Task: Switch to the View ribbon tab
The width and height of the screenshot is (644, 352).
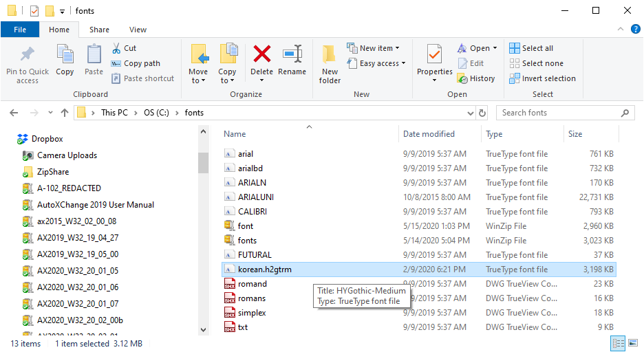Action: click(x=138, y=30)
